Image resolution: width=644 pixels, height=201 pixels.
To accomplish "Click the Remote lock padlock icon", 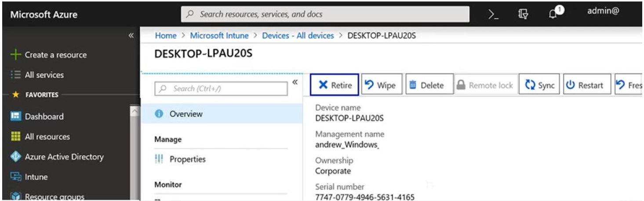I will point(461,85).
